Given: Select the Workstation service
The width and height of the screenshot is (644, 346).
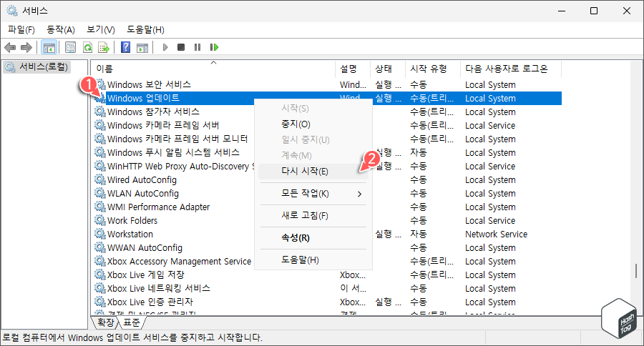Looking at the screenshot, I should (327, 234).
